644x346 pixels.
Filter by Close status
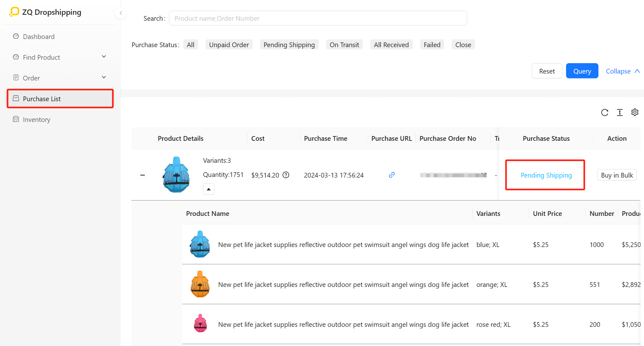pos(463,45)
